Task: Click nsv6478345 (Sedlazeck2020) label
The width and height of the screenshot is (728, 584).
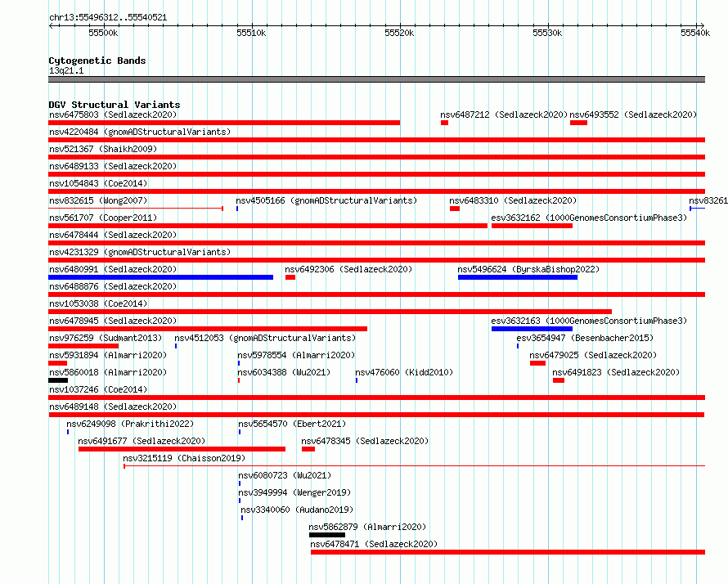Action: click(x=365, y=441)
